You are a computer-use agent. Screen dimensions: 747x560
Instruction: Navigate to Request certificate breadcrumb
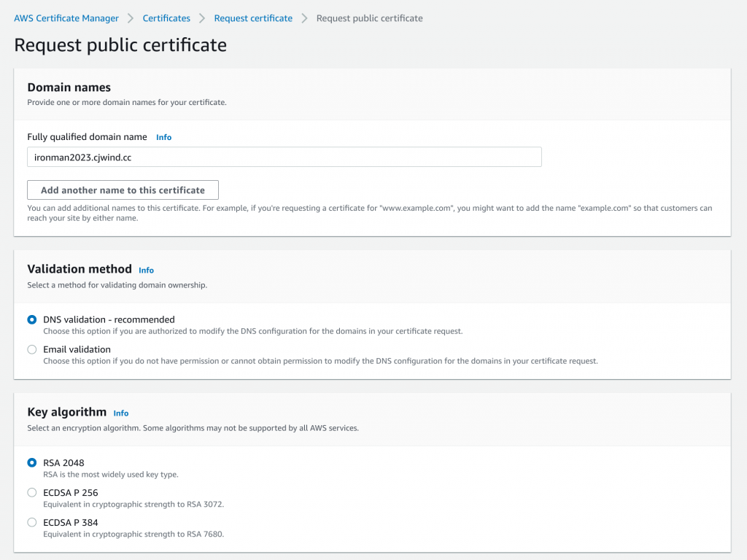[253, 18]
